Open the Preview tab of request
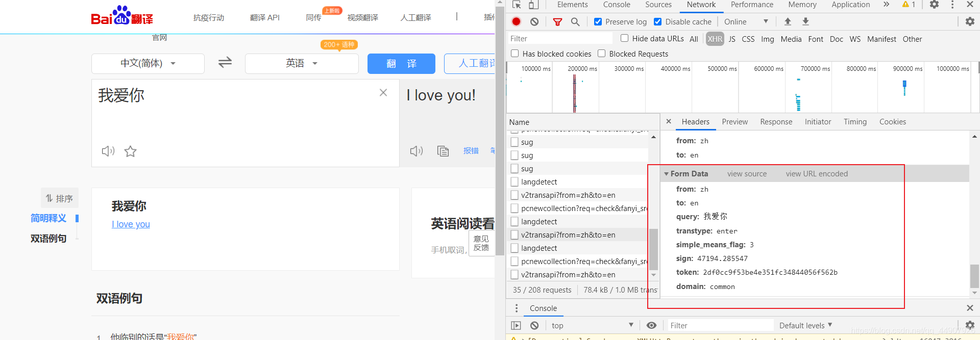 click(x=734, y=121)
